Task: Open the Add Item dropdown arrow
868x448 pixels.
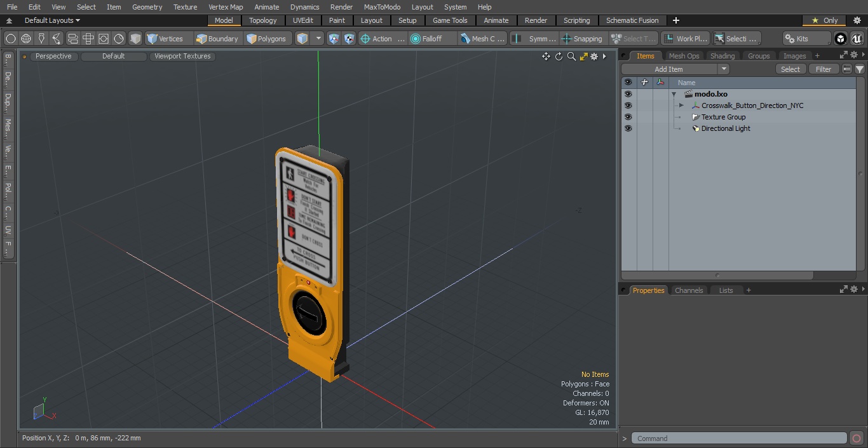Action: coord(724,69)
